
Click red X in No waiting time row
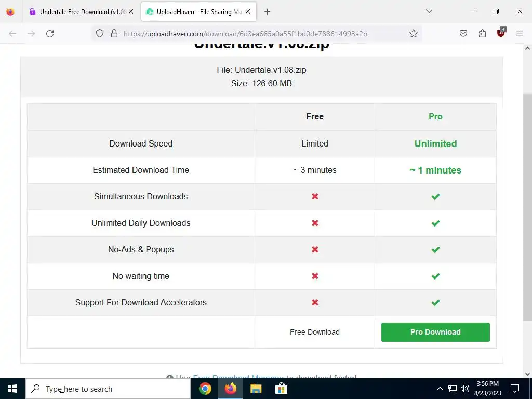[315, 276]
